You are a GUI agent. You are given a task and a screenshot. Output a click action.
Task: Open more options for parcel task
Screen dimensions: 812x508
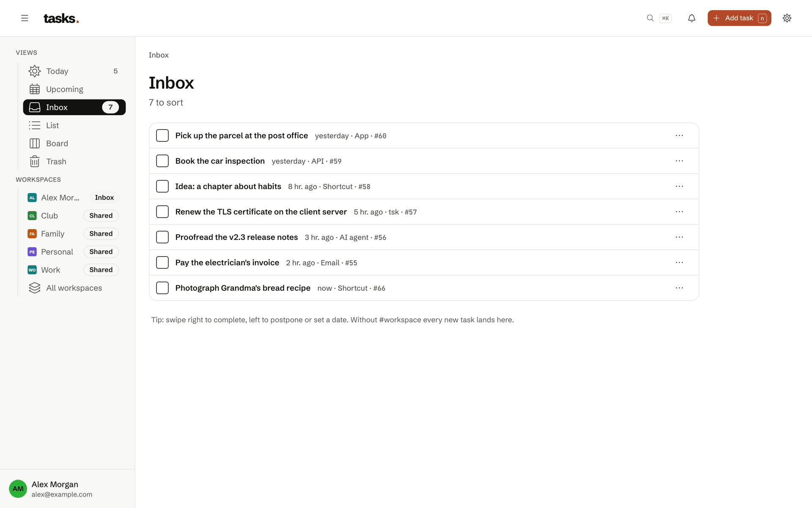(x=679, y=135)
